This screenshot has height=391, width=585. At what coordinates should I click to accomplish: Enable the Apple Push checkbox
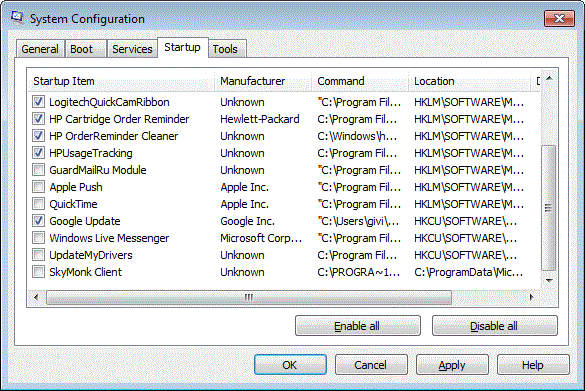38,187
